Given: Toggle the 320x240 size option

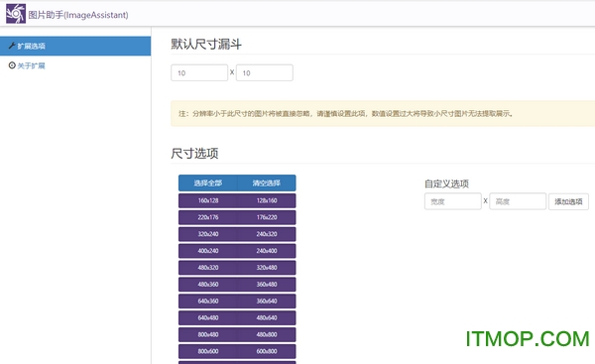Looking at the screenshot, I should pyautogui.click(x=208, y=234).
